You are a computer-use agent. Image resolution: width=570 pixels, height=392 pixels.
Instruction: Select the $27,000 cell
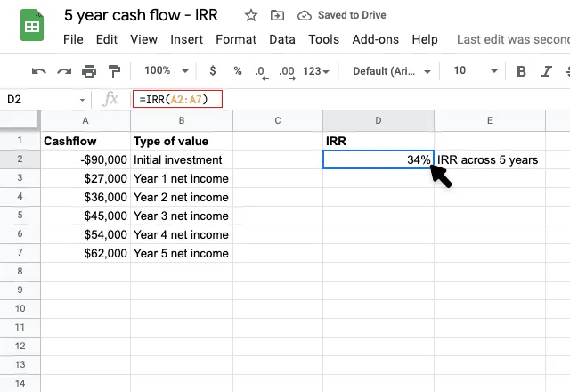tap(85, 178)
